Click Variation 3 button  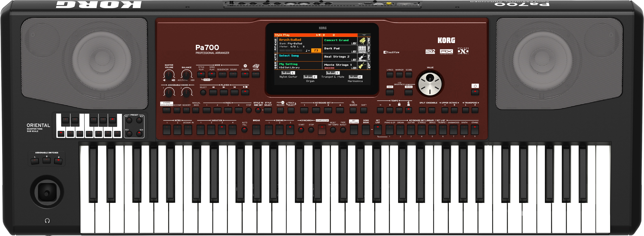tap(222, 130)
